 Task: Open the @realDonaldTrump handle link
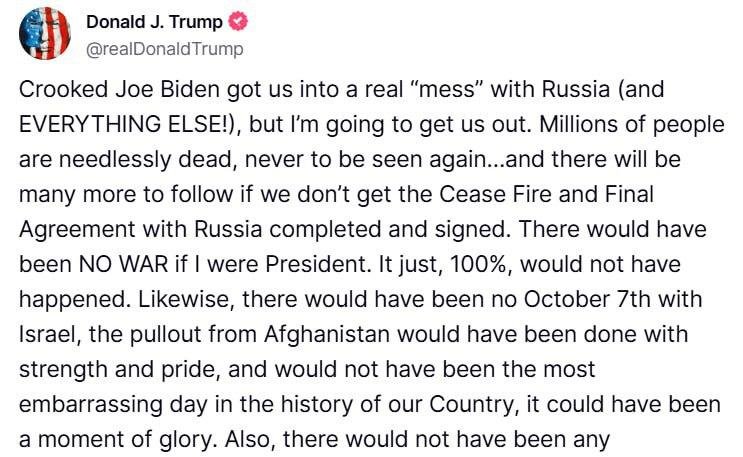[165, 48]
